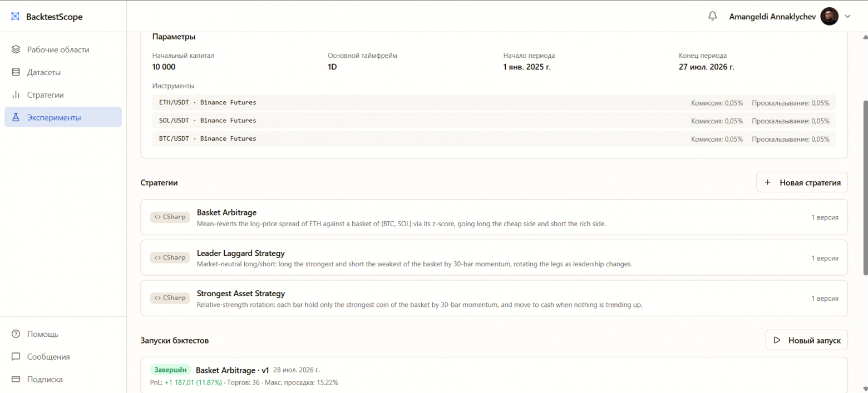Open notifications bell icon

[x=712, y=16]
